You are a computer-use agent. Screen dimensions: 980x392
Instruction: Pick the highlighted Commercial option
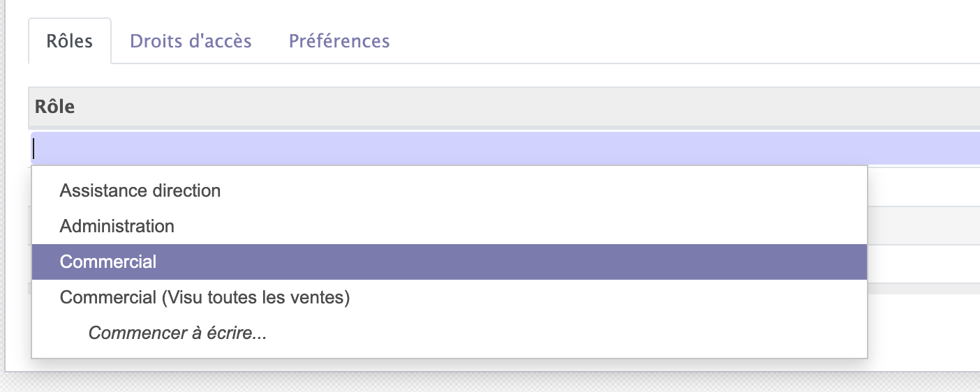coord(108,262)
